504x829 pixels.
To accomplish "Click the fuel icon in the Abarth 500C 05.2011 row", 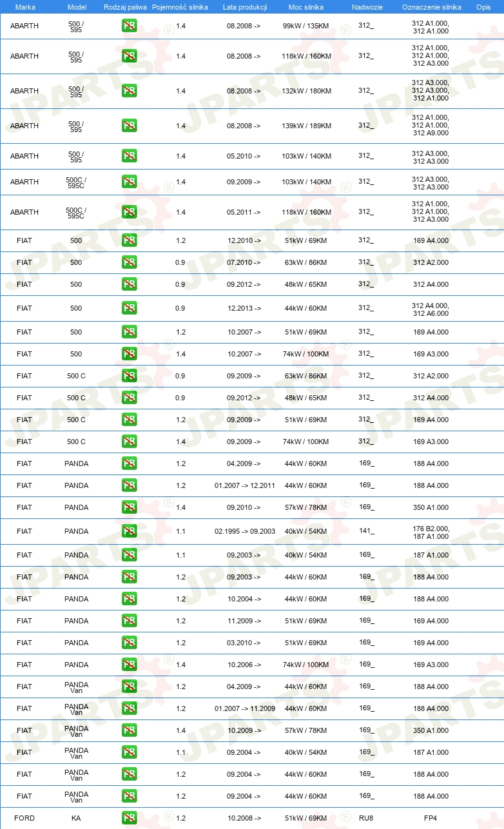I will [129, 212].
